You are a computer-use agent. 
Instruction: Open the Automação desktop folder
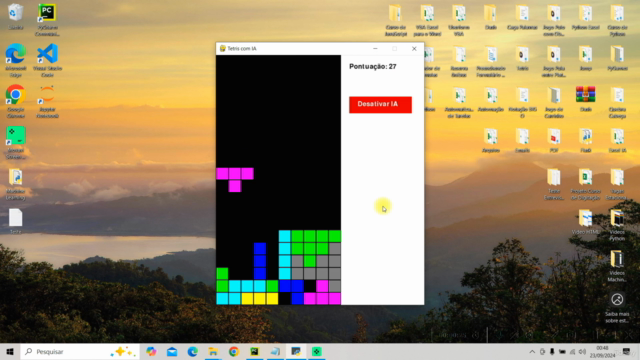pyautogui.click(x=491, y=100)
